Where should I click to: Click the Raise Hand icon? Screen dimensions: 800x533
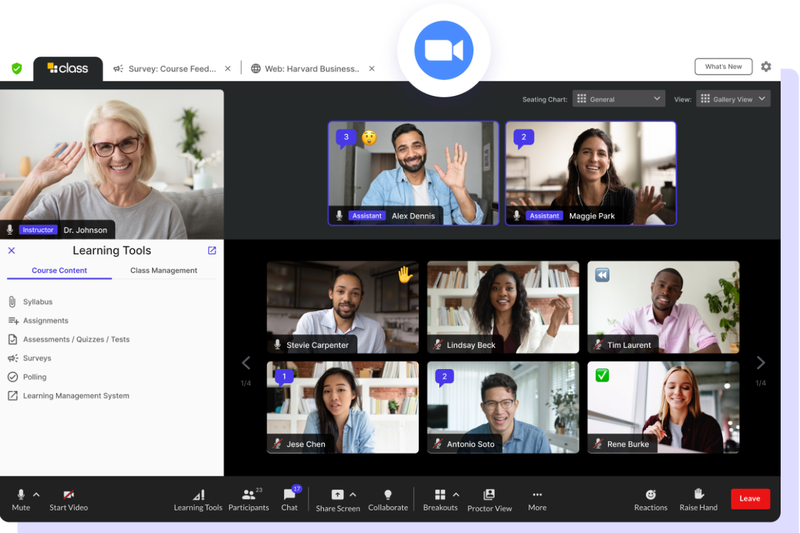point(699,494)
